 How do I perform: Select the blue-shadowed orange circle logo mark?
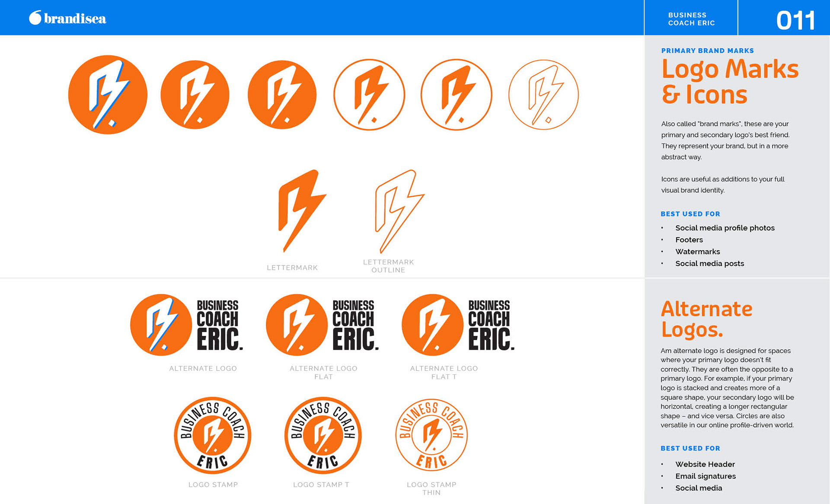click(108, 95)
